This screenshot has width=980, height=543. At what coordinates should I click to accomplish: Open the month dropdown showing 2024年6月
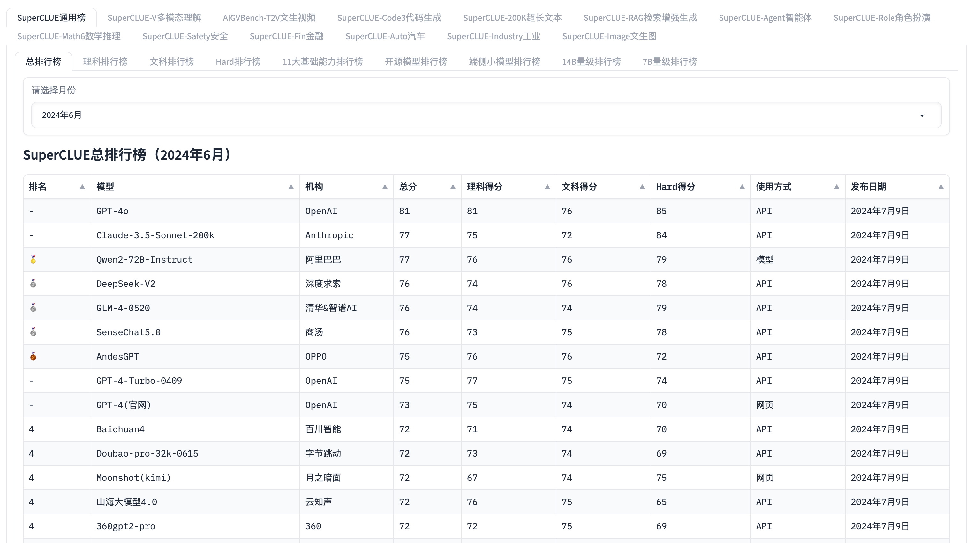[486, 115]
